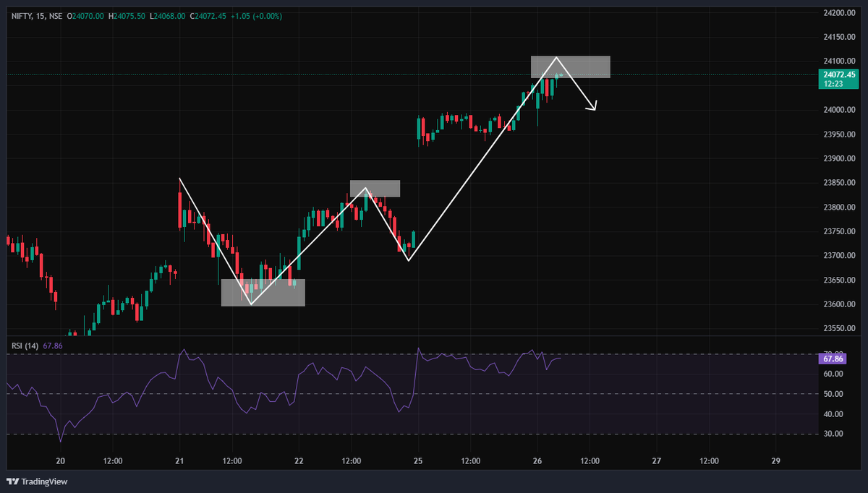Click date 20 on the time axis
This screenshot has width=868, height=493.
[x=60, y=461]
